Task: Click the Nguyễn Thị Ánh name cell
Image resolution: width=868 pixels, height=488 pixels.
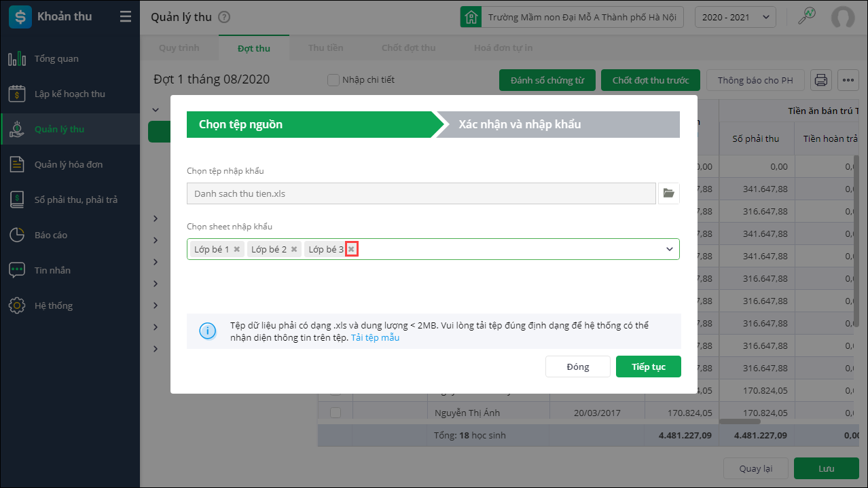Action: click(488, 412)
